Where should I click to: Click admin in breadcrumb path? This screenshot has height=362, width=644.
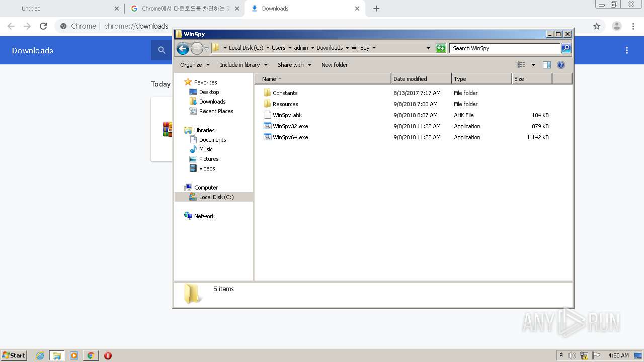[301, 48]
